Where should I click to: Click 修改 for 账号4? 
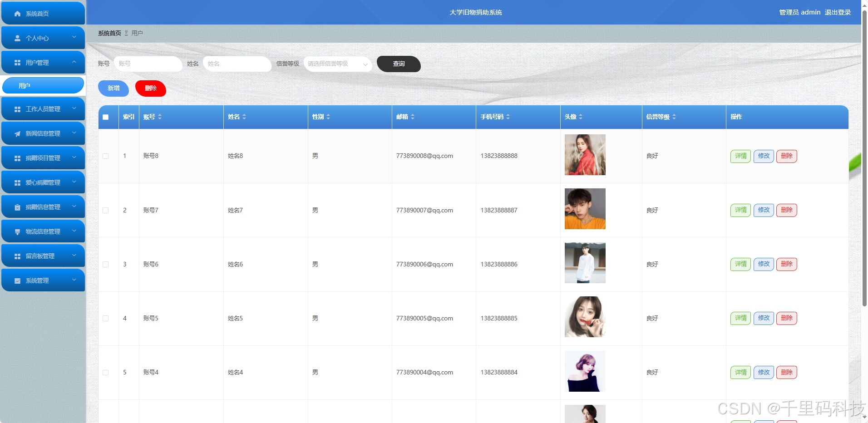[764, 372]
